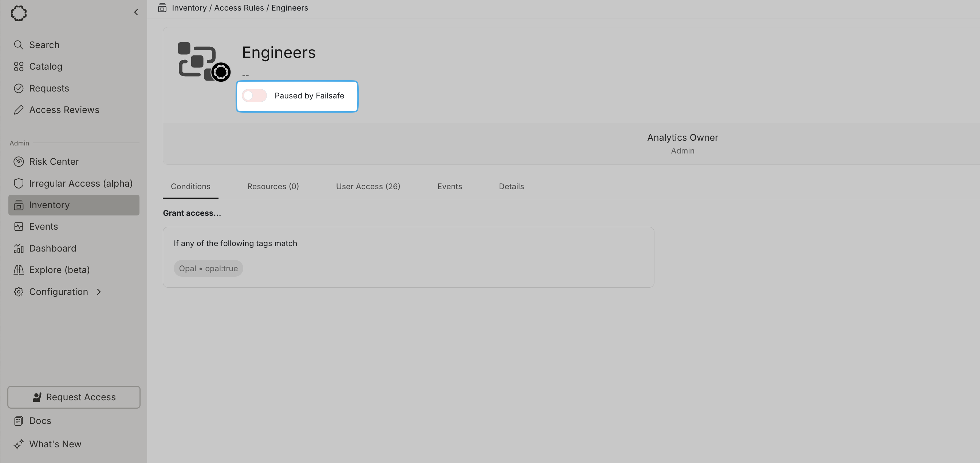
Task: Click the Opal opal:true tag chip
Action: 208,268
